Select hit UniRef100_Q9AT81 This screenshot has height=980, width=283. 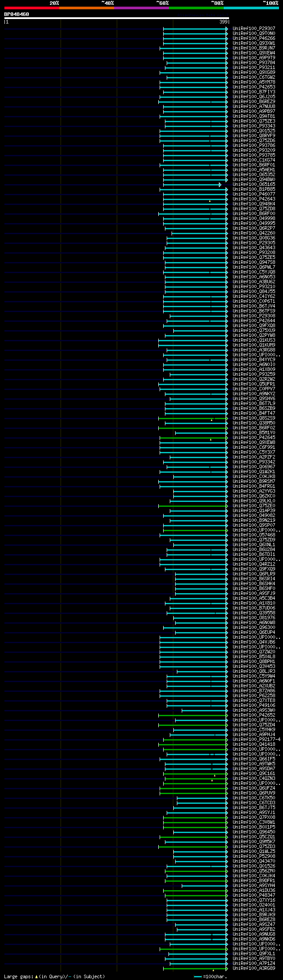[x=254, y=116]
